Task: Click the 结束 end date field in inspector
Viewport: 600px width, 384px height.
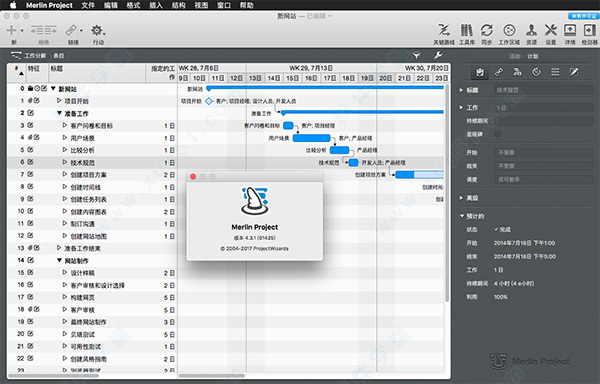Action: pos(544,166)
